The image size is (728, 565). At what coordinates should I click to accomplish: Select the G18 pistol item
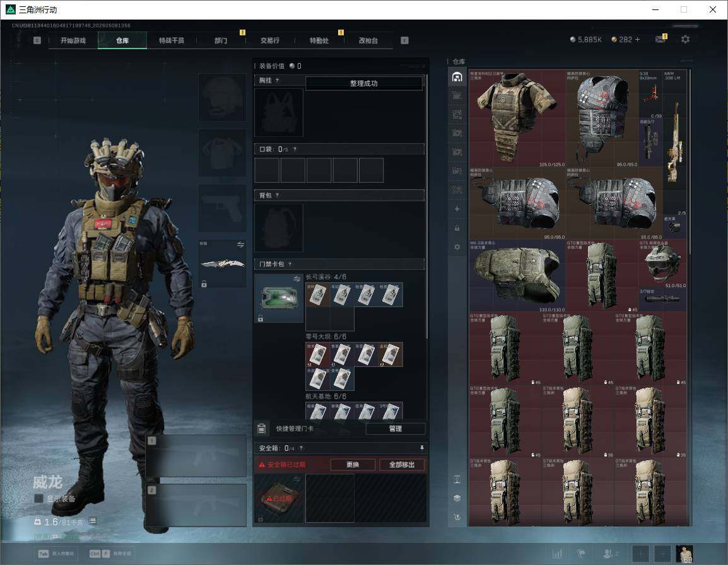[650, 95]
